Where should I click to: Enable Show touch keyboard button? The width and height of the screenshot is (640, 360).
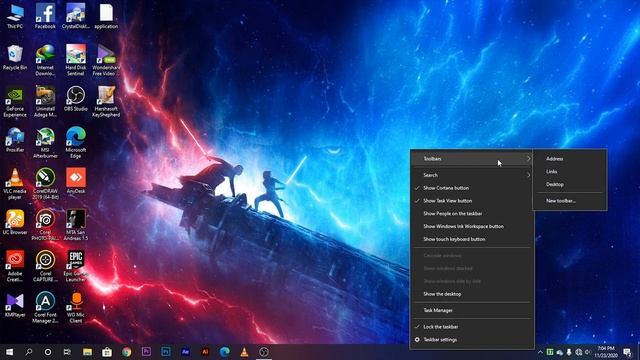[472, 239]
